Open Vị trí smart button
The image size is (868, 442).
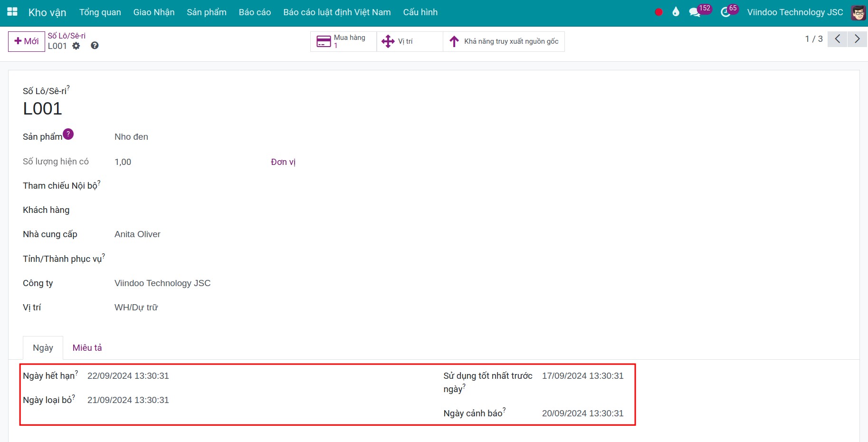(x=410, y=41)
